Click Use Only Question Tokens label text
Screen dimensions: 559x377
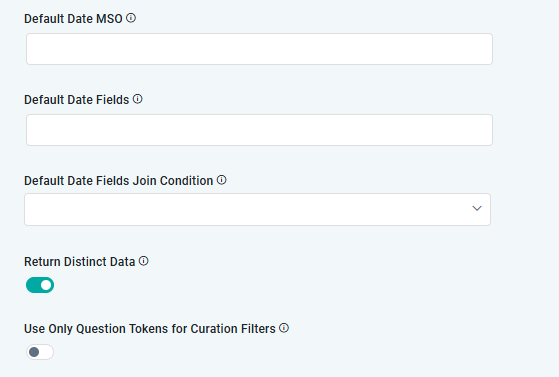click(150, 329)
